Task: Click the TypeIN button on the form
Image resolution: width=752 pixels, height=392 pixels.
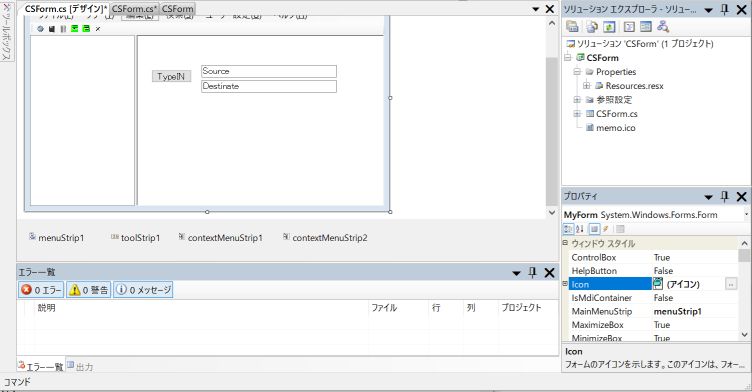Action: coord(171,76)
